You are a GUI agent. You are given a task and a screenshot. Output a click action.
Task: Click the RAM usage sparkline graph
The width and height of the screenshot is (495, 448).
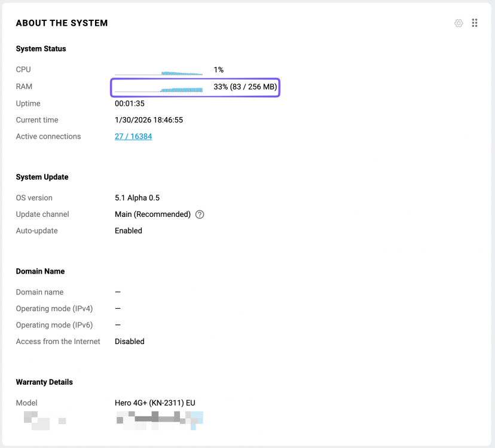point(159,88)
